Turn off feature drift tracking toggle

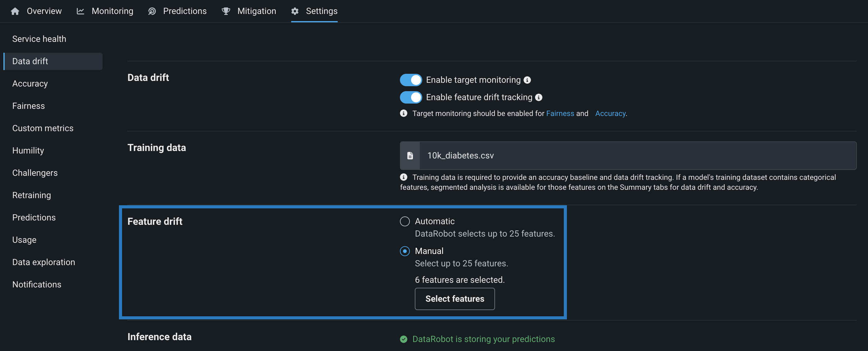click(411, 97)
